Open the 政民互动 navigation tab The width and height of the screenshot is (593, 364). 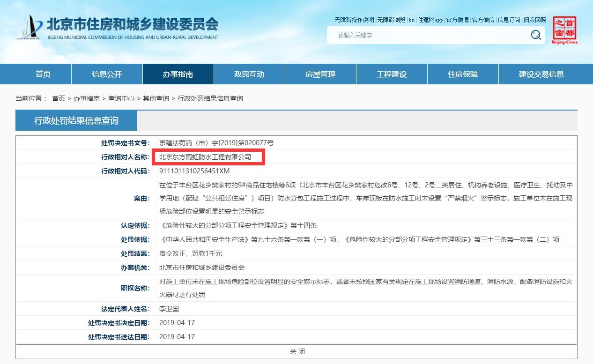pyautogui.click(x=249, y=74)
